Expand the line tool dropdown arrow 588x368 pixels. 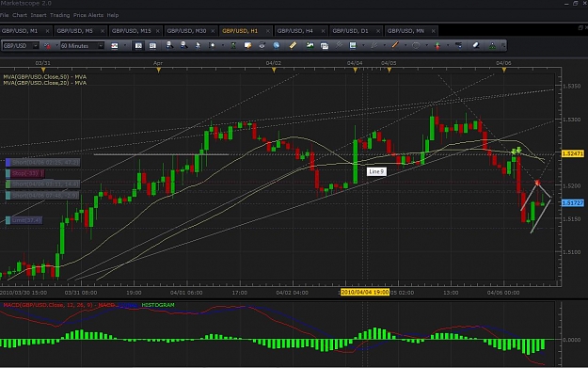click(405, 45)
